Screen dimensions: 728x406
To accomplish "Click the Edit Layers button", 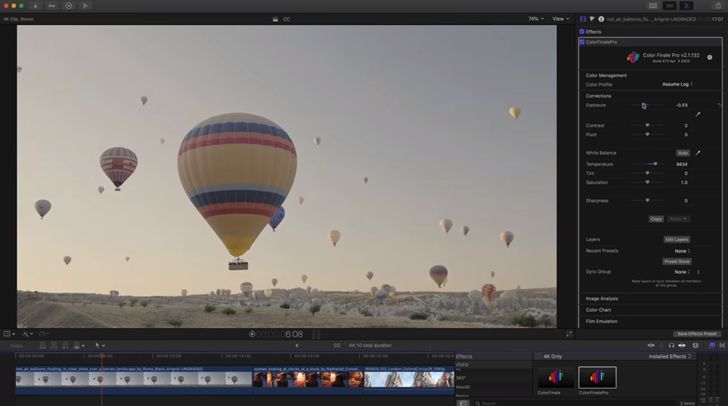I will (676, 240).
